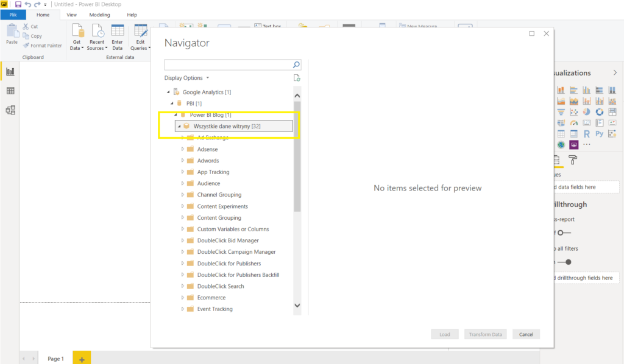Select the stacked area chart visualization
Screen dimensions: 624x364
[573, 101]
